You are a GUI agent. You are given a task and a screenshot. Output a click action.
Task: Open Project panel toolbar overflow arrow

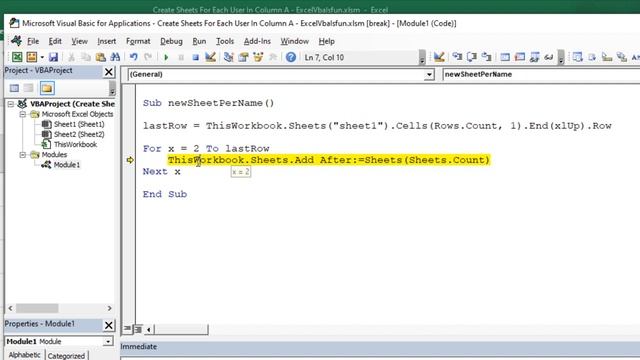[112, 88]
